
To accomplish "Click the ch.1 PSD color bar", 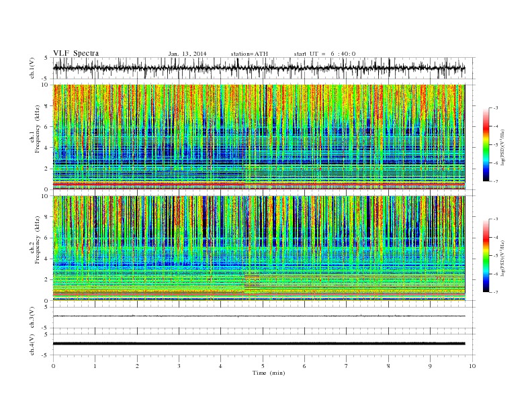I will click(x=486, y=144).
